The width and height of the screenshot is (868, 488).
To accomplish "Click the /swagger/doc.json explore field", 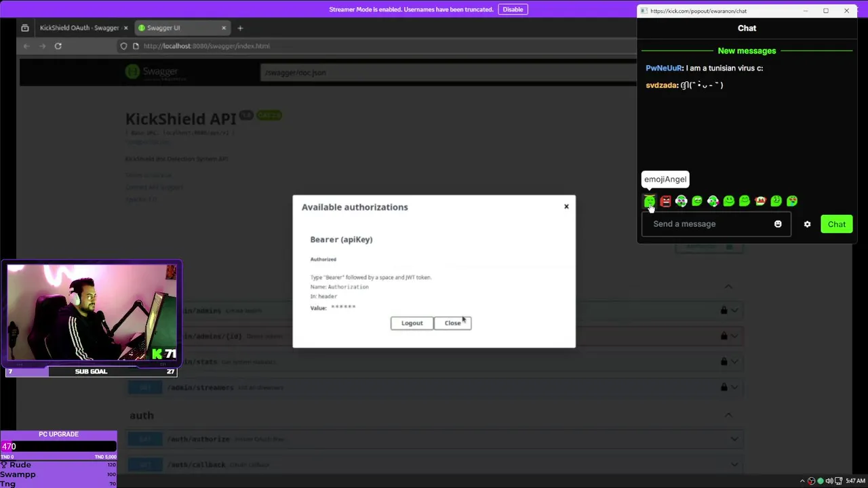I will [x=448, y=73].
